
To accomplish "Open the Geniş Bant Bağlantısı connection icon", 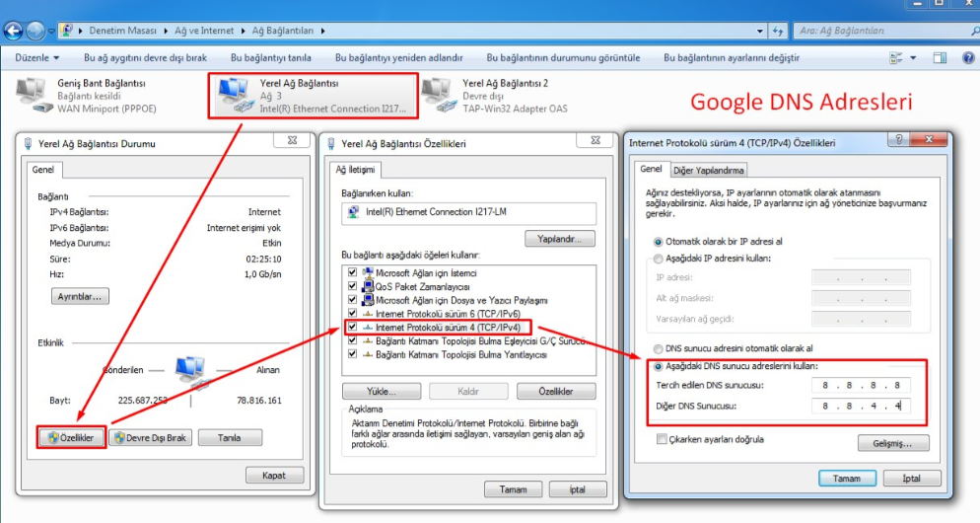I will [35, 95].
